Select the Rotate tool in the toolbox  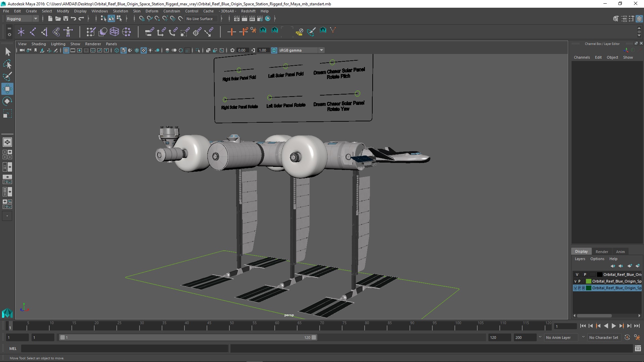tap(7, 101)
